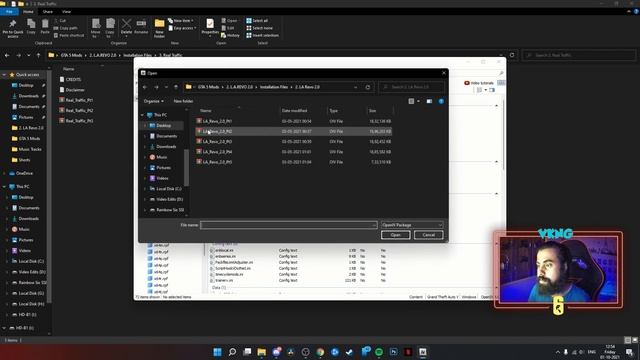The width and height of the screenshot is (640, 360).
Task: Select Disclaimer file in Explorer window
Action: [x=72, y=90]
